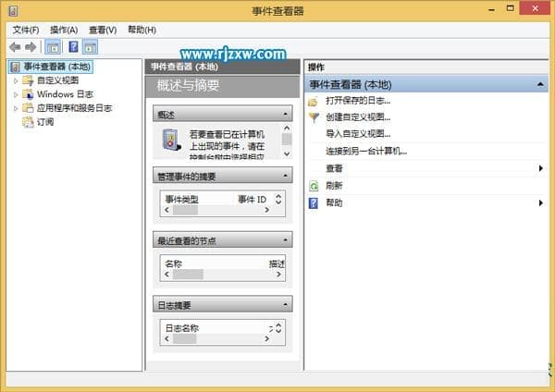Select 事件查看器 (本地) in the tree
Image resolution: width=555 pixels, height=392 pixels.
click(x=57, y=67)
